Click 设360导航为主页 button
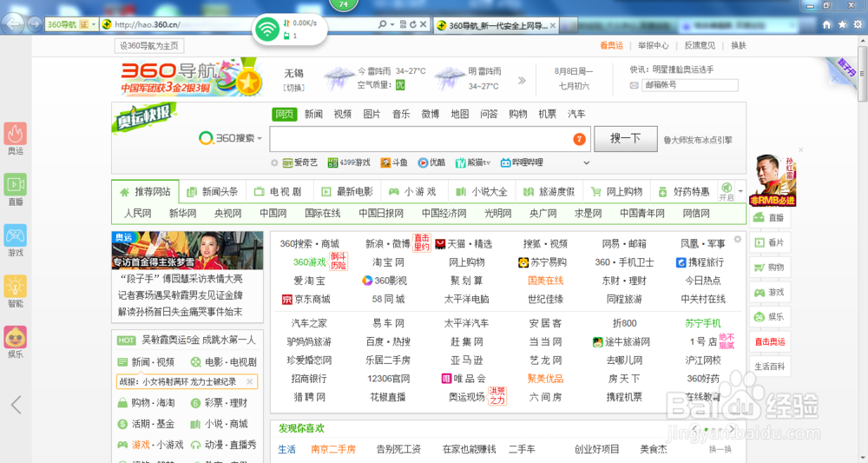The height and width of the screenshot is (463, 868). click(x=149, y=46)
